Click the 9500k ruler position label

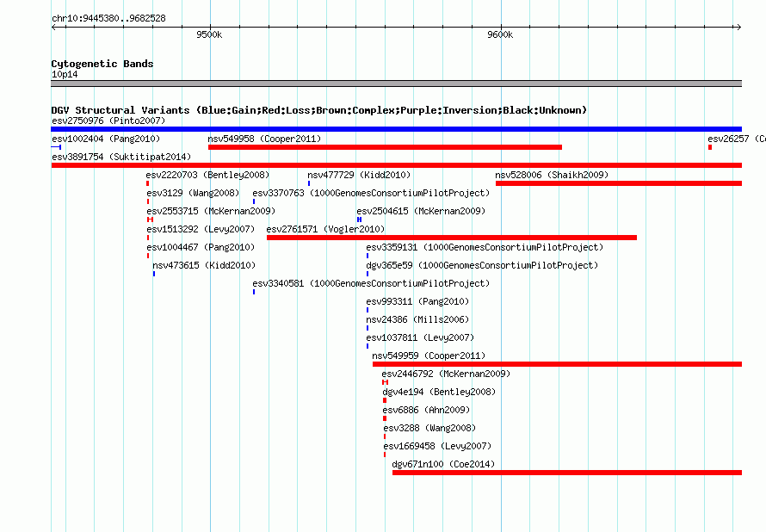[209, 34]
